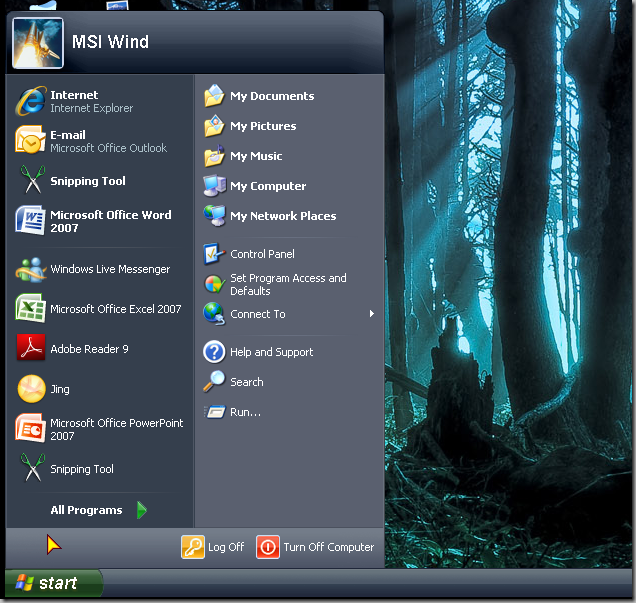Select the non-bold Snipping Tool above All Programs
The image size is (636, 603).
(x=100, y=469)
